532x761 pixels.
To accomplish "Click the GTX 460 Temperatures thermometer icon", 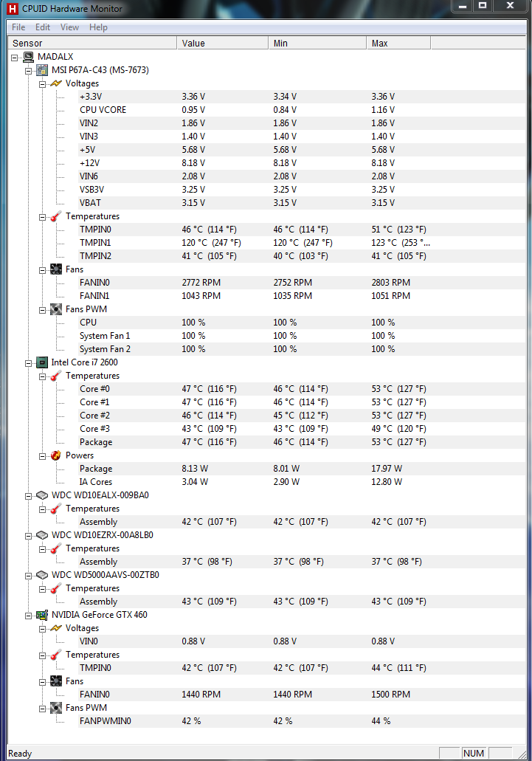I will pyautogui.click(x=56, y=655).
